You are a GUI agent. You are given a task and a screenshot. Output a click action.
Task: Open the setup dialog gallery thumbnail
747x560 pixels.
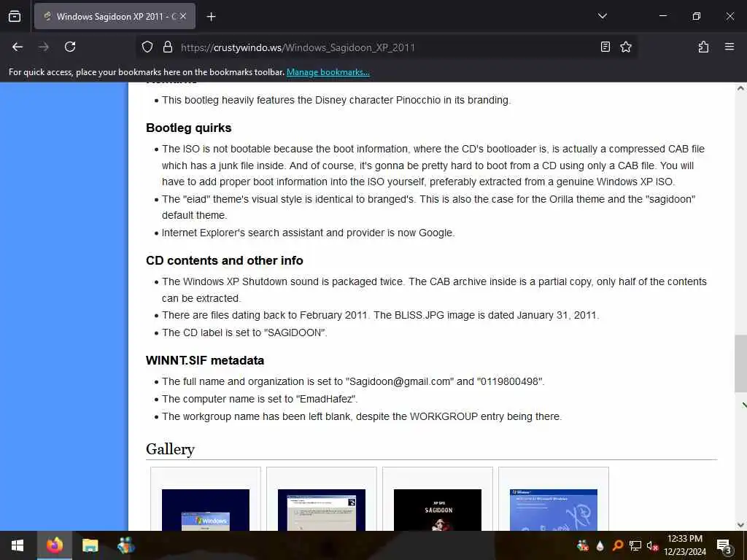322,510
